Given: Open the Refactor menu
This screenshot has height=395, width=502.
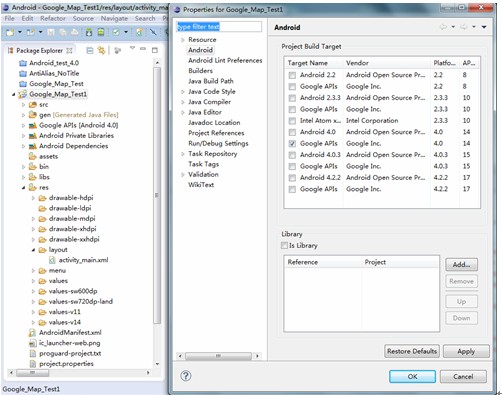Looking at the screenshot, I should [x=53, y=18].
